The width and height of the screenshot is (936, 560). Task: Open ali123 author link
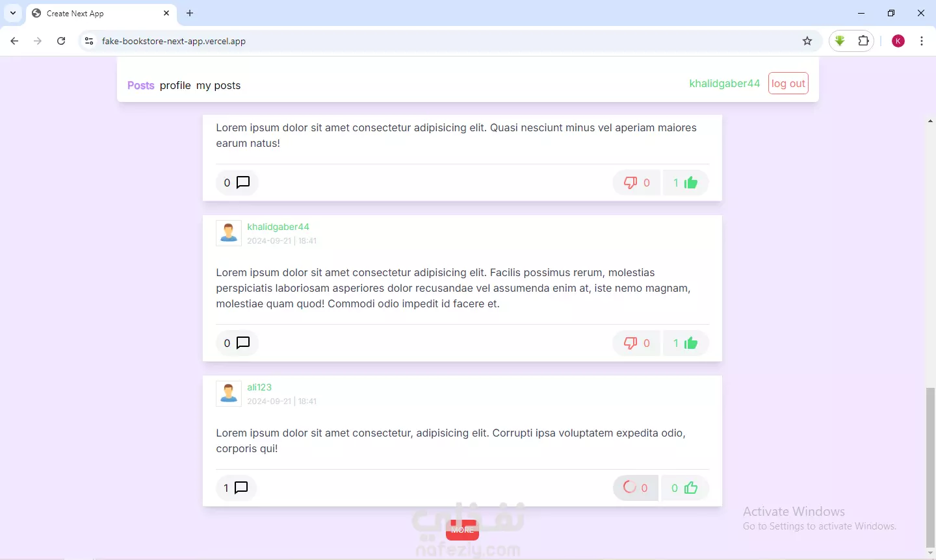point(259,387)
